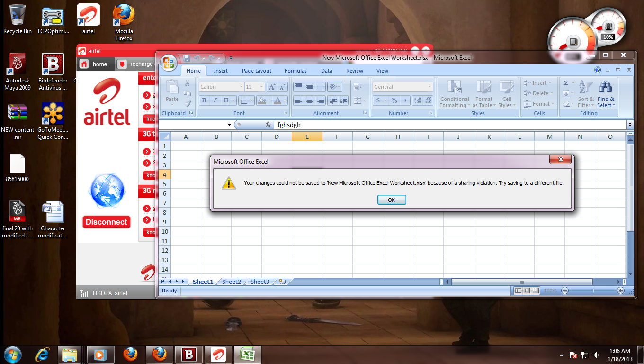Click the Align Text Left icon

pos(298,100)
